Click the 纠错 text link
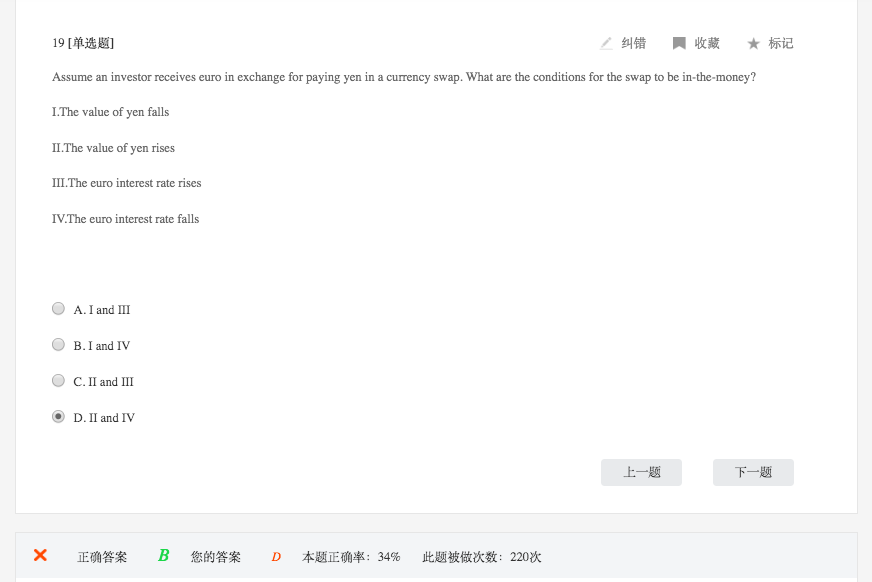The image size is (872, 582). (x=633, y=43)
